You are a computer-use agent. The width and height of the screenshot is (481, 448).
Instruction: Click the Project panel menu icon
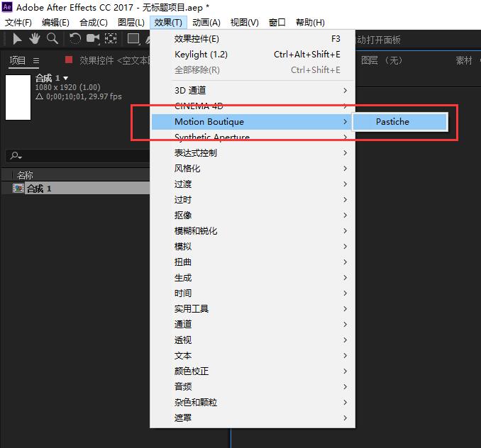point(36,61)
